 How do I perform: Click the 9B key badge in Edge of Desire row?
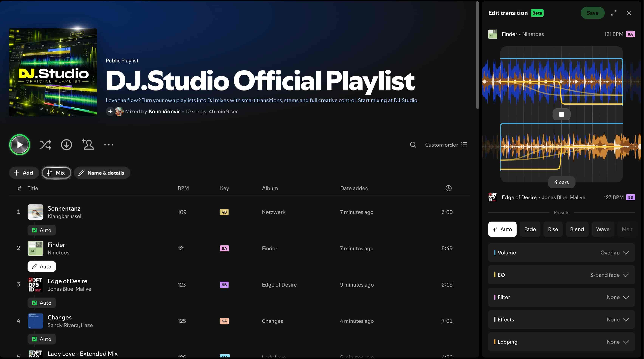[224, 284]
